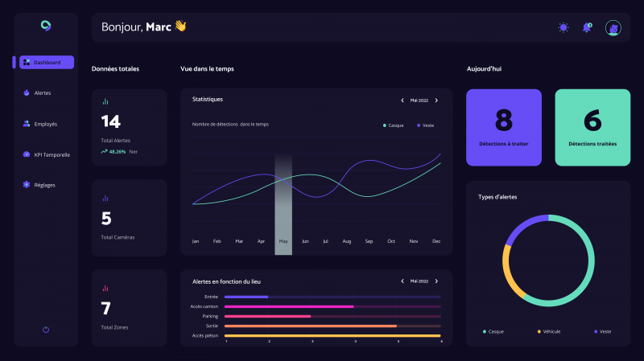Image resolution: width=644 pixels, height=361 pixels.
Task: Open the user profile avatar
Action: click(613, 27)
